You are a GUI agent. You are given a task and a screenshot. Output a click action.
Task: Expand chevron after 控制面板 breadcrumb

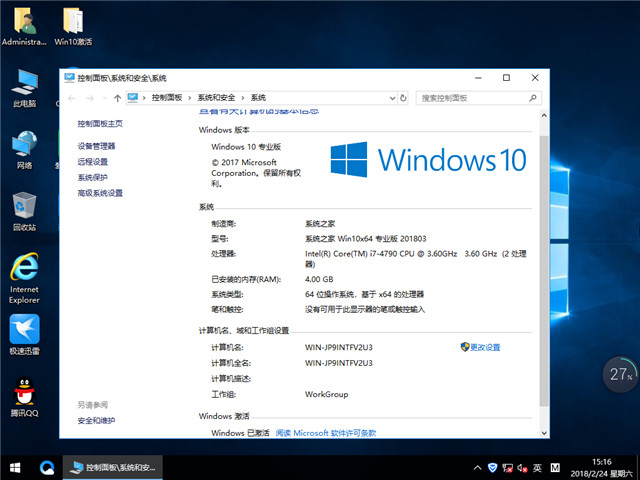(189, 98)
